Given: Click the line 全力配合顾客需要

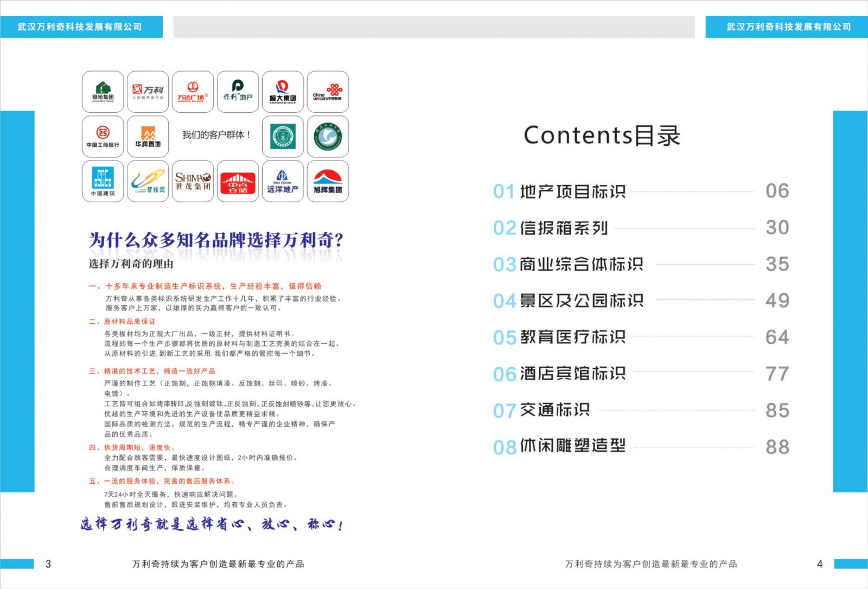Looking at the screenshot, I should click(201, 458).
